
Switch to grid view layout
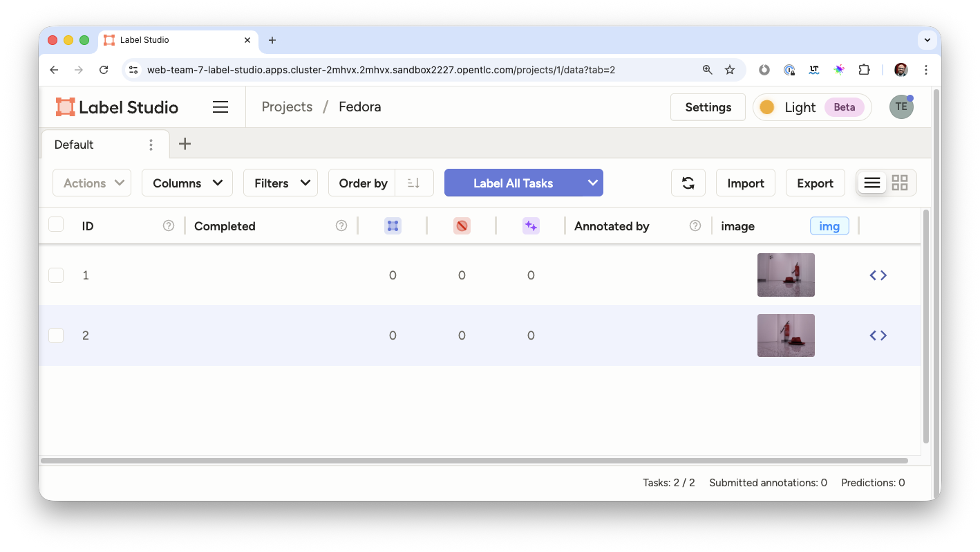pyautogui.click(x=899, y=183)
